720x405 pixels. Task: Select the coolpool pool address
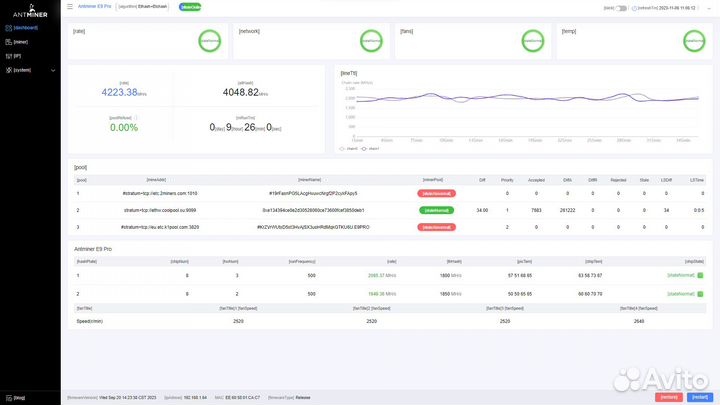pos(160,210)
